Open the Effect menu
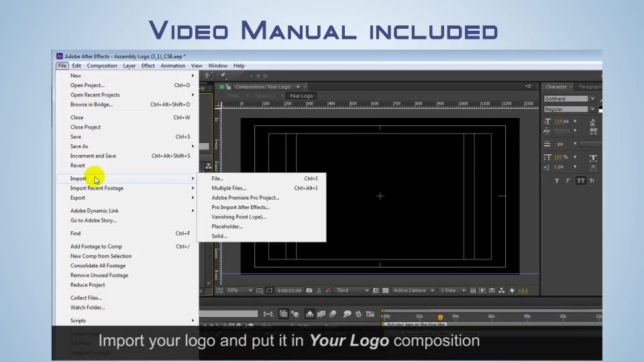The image size is (644, 362). [x=148, y=66]
